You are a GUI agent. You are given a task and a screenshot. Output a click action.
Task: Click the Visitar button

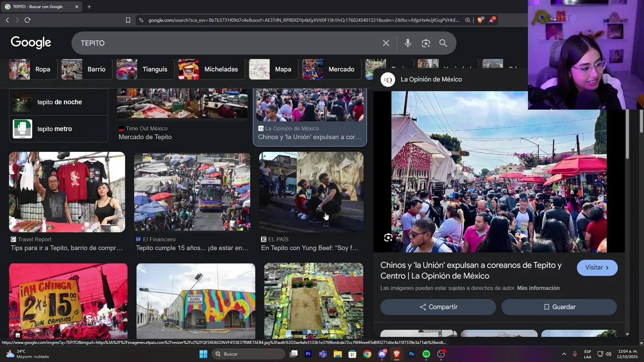tap(597, 267)
